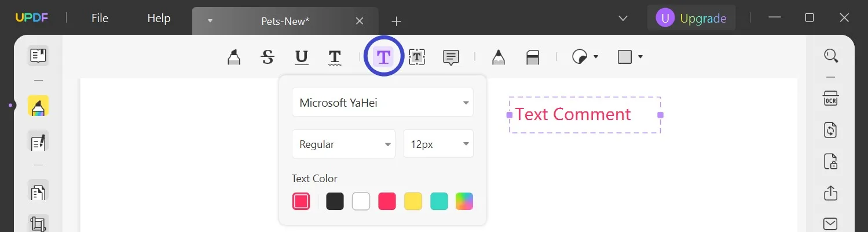Image resolution: width=868 pixels, height=232 pixels.
Task: Open the Protect with password tool
Action: [x=831, y=161]
